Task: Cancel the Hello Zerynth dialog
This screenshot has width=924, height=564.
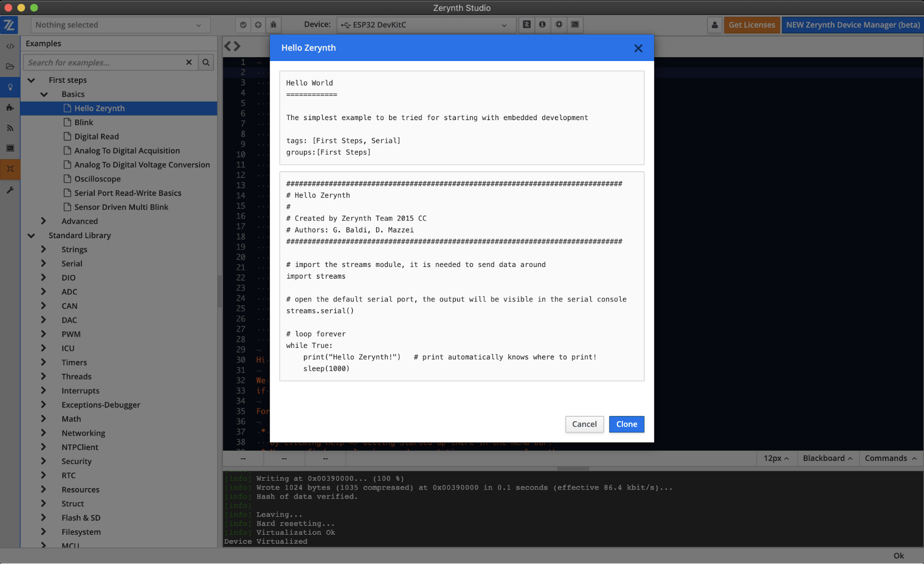Action: pyautogui.click(x=584, y=424)
